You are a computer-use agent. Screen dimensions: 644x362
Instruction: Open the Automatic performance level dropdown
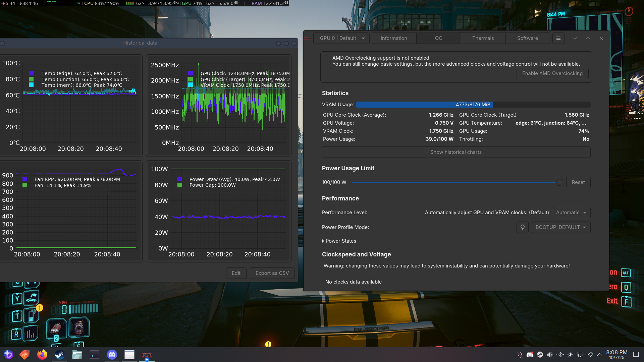(571, 213)
